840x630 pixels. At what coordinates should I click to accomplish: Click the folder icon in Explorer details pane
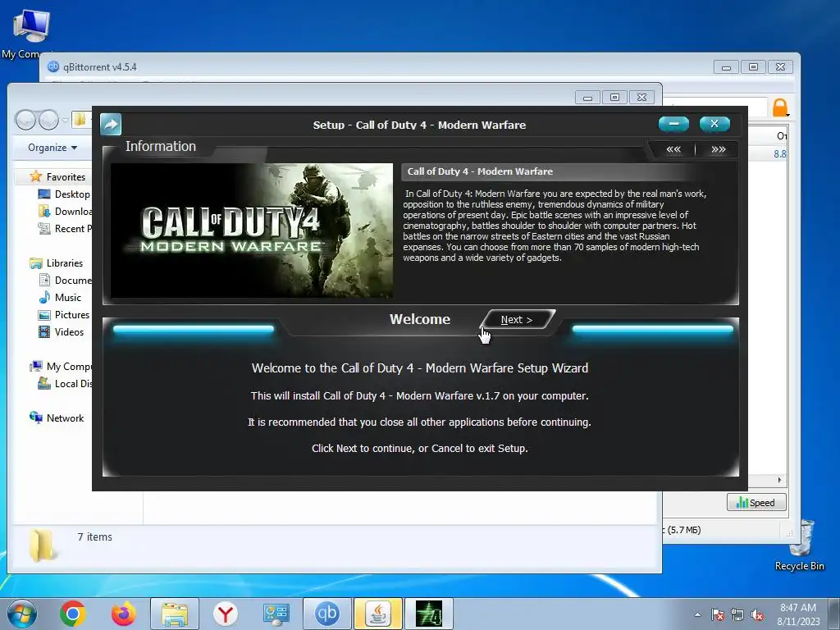(41, 546)
